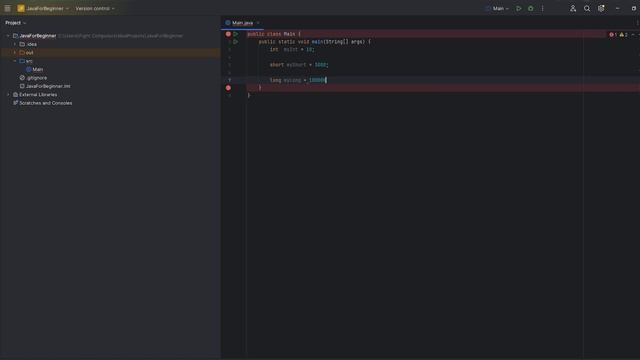Select the .idea folder row
Image resolution: width=640 pixels, height=360 pixels.
click(110, 44)
